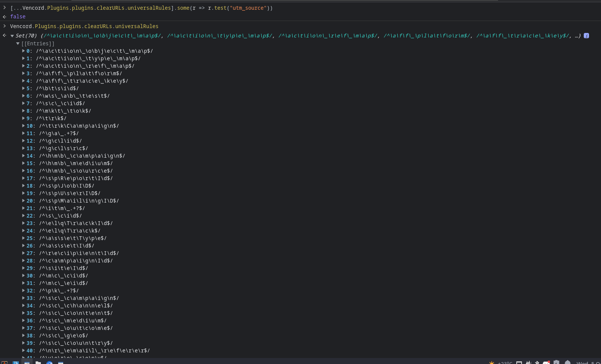Click regex /^\e\l\q\T\r\a\c\k\I\d$/ on row 23
The height and width of the screenshot is (364, 601).
(x=76, y=223)
